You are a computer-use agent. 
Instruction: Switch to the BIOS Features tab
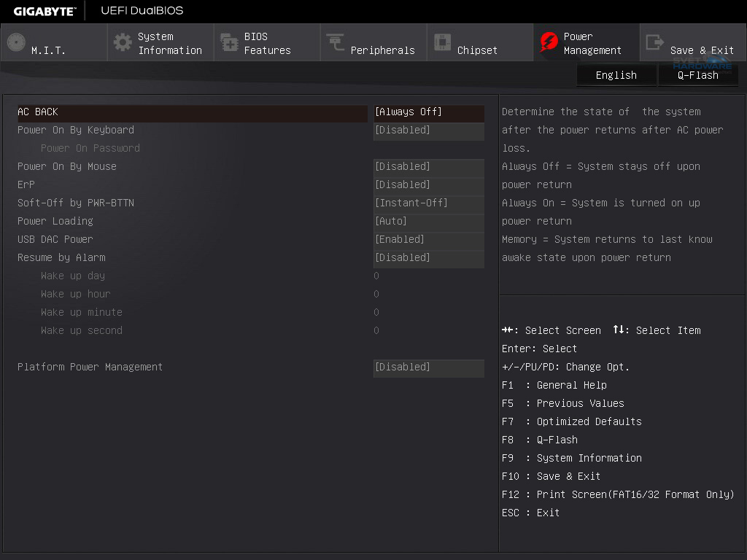point(267,43)
